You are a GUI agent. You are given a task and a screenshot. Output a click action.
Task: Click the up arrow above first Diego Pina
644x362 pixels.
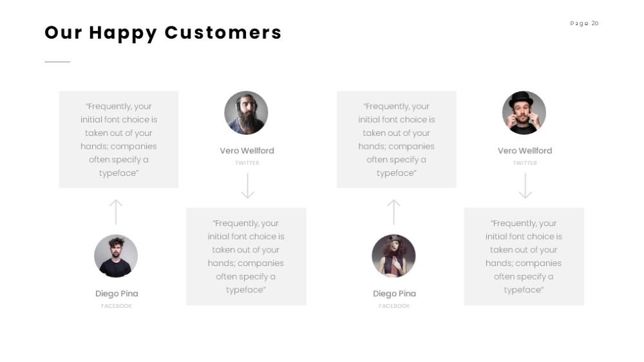[116, 212]
